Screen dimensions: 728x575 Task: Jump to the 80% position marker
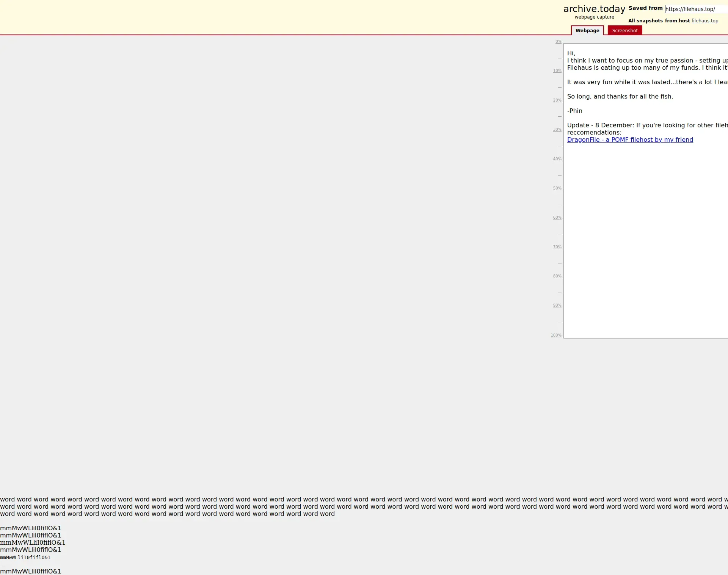pyautogui.click(x=557, y=276)
